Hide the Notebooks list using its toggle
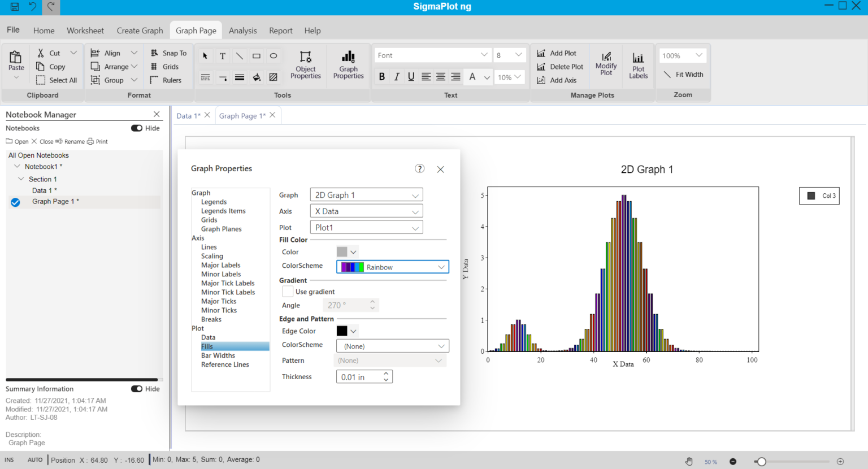 coord(136,128)
